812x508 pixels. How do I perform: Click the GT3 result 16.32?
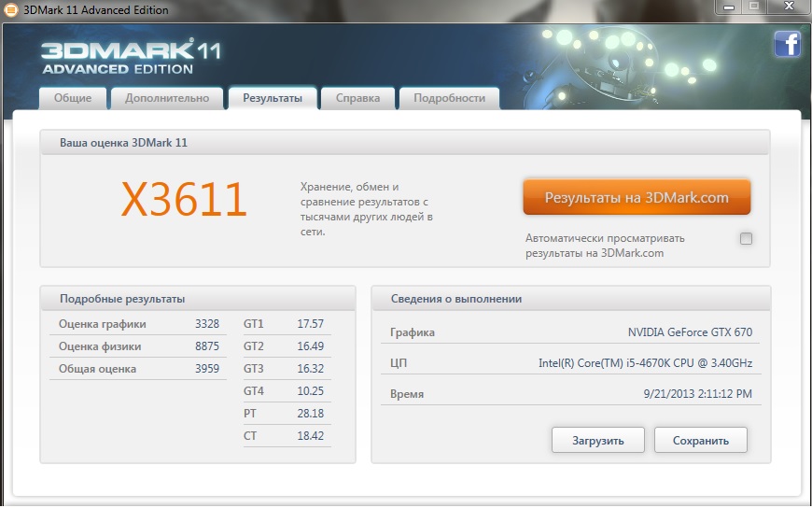[310, 369]
